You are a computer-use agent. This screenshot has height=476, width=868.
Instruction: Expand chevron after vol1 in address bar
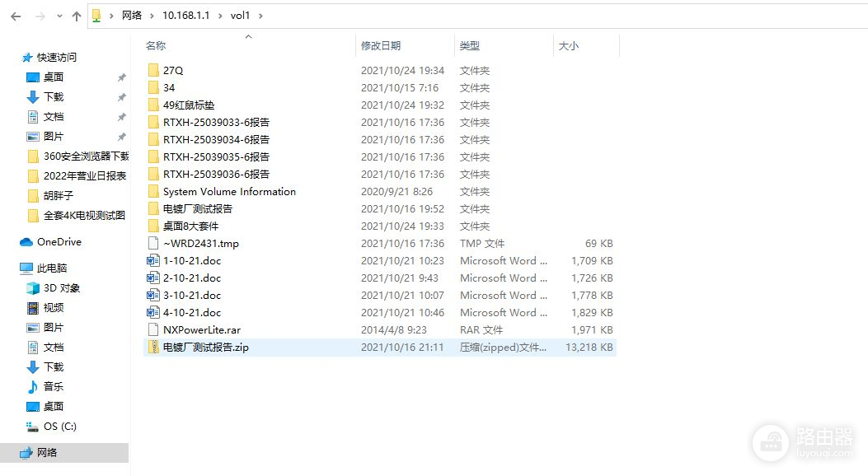click(x=260, y=16)
